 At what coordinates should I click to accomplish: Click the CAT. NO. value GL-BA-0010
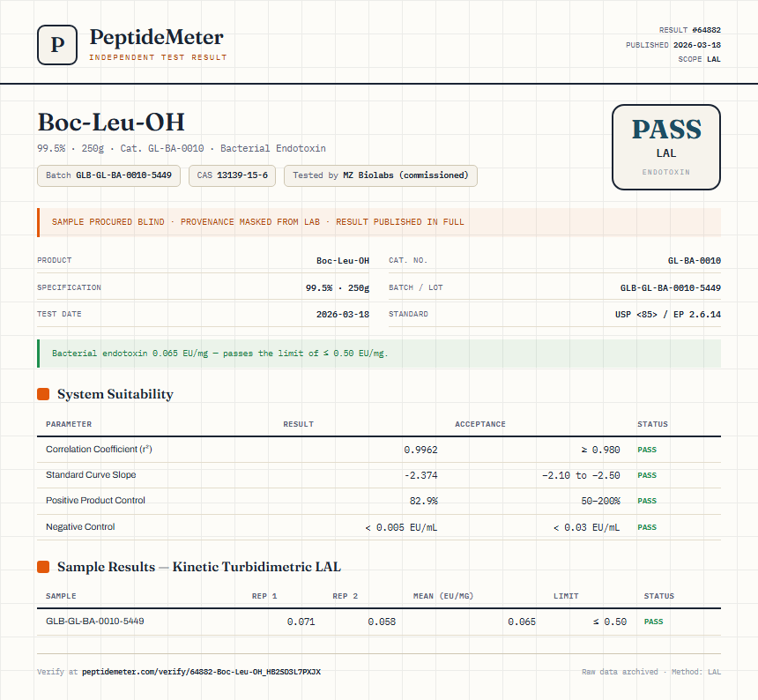pos(695,261)
